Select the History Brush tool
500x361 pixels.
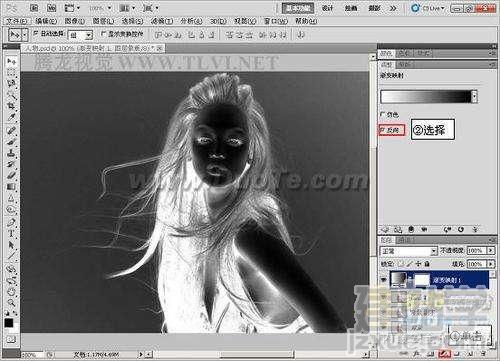tap(11, 164)
